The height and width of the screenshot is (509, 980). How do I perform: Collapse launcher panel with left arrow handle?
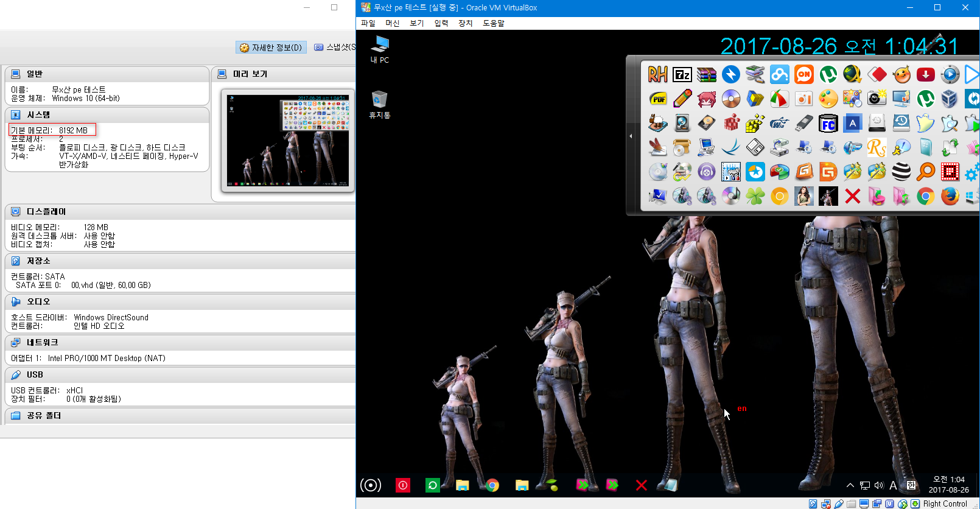631,136
